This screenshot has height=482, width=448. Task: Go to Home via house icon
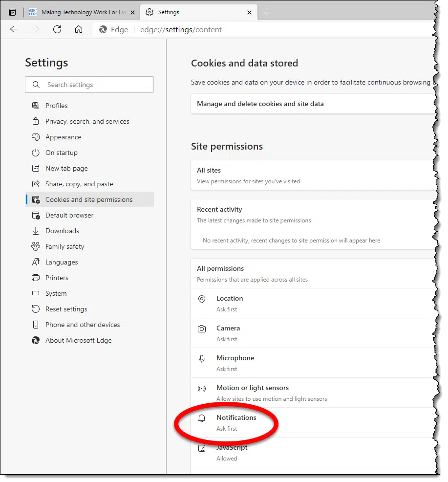pyautogui.click(x=79, y=29)
